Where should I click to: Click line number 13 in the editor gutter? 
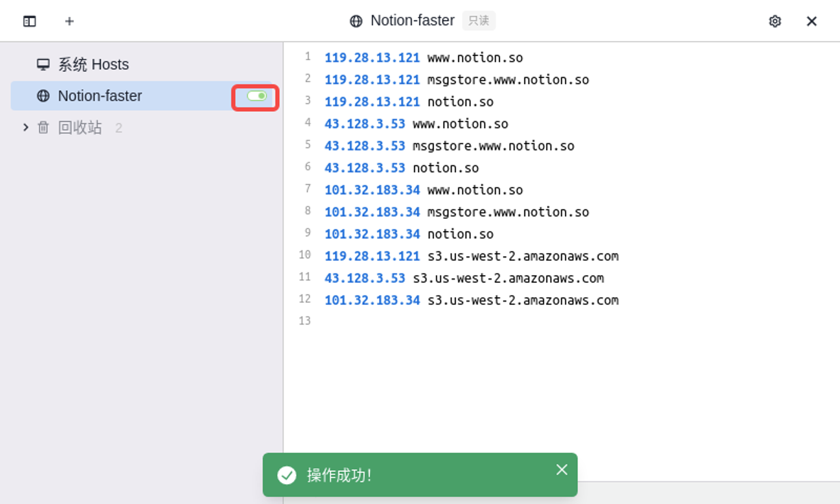point(304,321)
